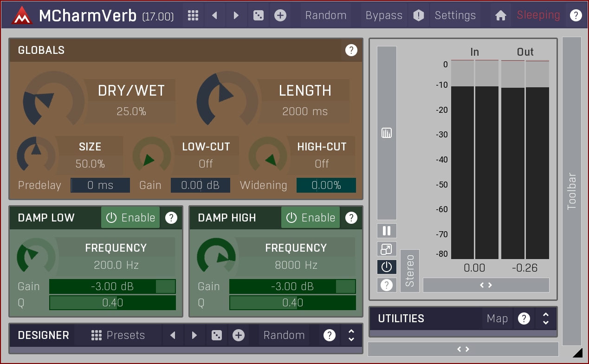Click the home icon in the top bar
Screen dimensions: 589x364
[x=500, y=15]
